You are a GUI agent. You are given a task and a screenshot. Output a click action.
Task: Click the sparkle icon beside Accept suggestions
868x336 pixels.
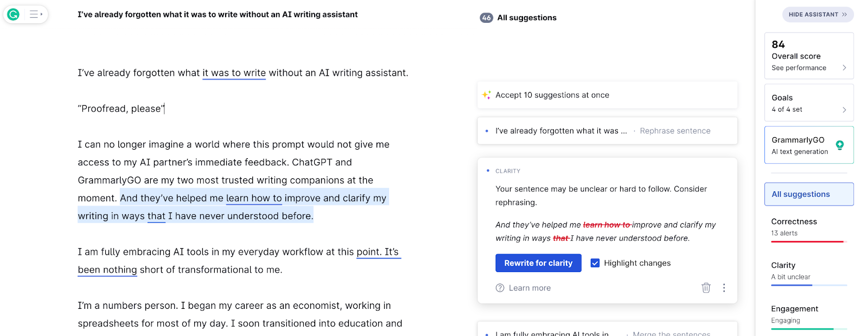pyautogui.click(x=487, y=95)
